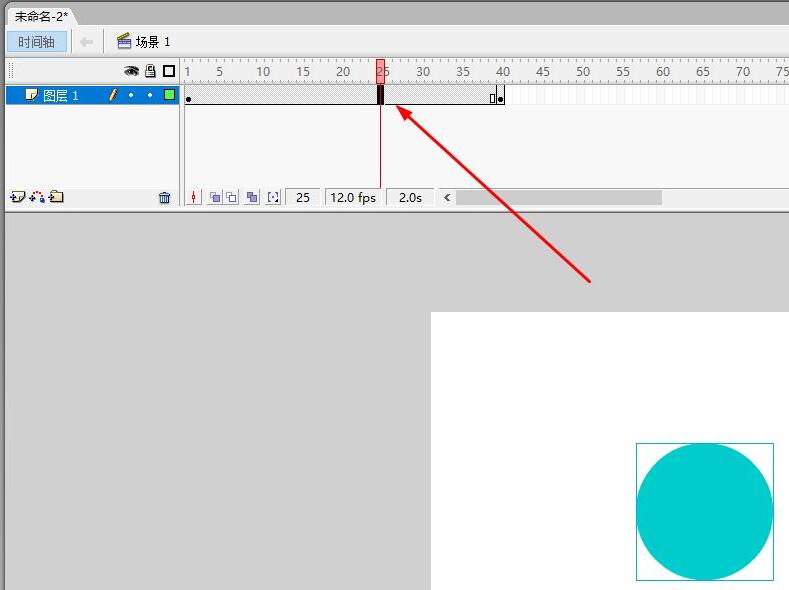Click the timeline scroll left arrow
The height and width of the screenshot is (590, 789).
click(x=447, y=198)
